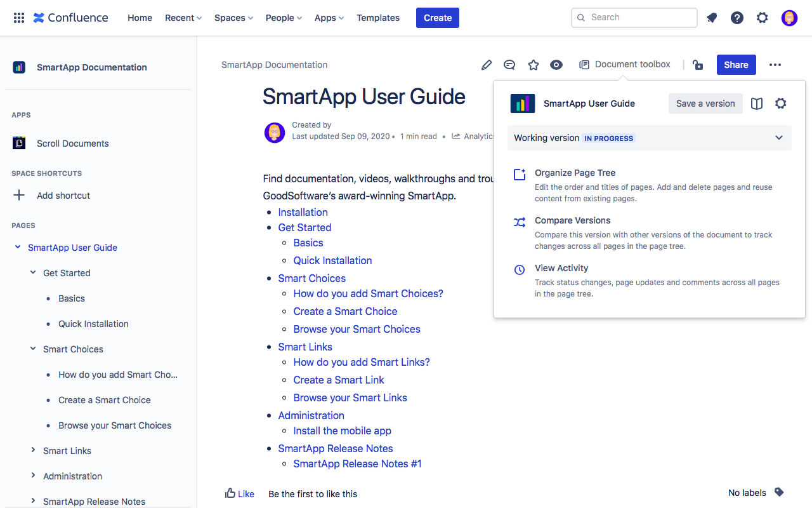This screenshot has height=508, width=812.
Task: Collapse the SmartApp User Guide page tree
Action: pos(17,247)
